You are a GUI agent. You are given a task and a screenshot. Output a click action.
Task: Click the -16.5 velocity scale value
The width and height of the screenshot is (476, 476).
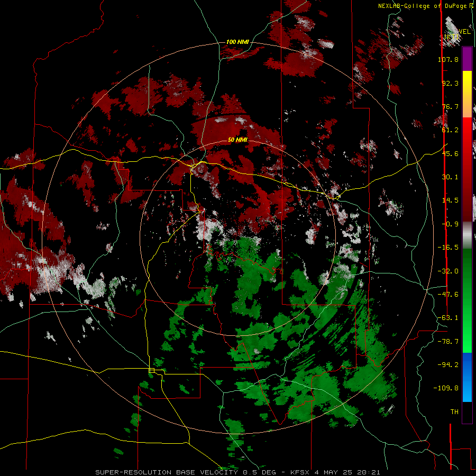tap(448, 248)
